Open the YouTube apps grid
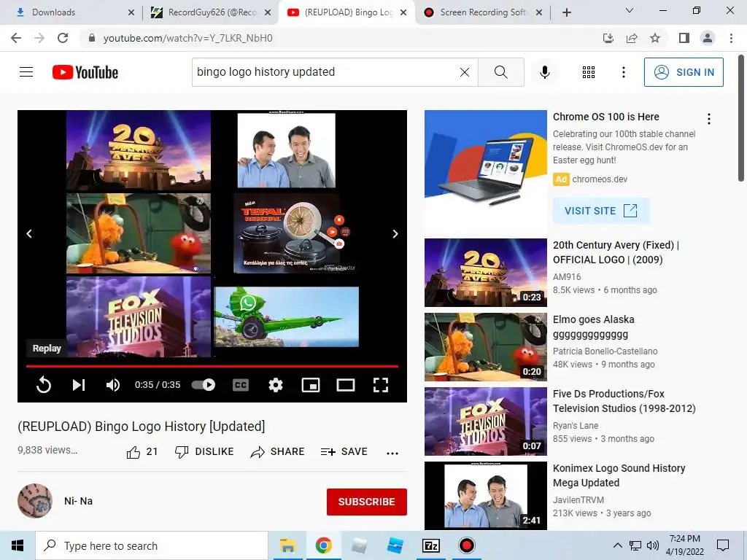This screenshot has width=747, height=560. point(589,72)
